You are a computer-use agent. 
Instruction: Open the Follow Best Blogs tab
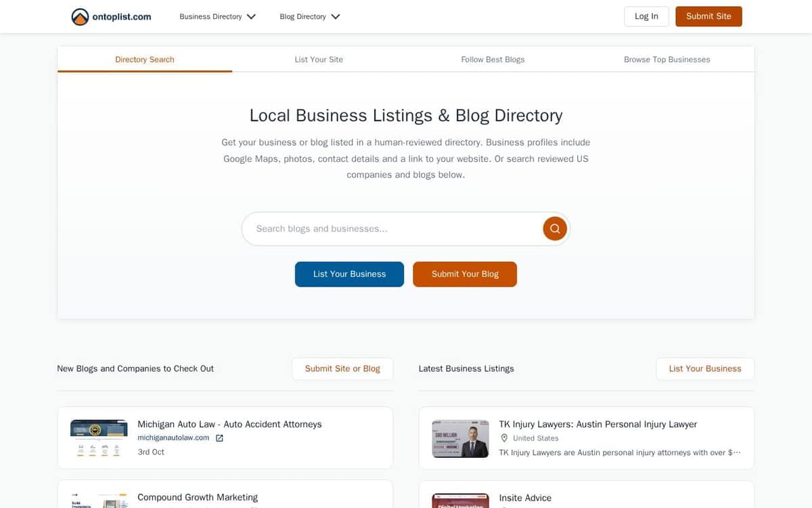pyautogui.click(x=493, y=60)
